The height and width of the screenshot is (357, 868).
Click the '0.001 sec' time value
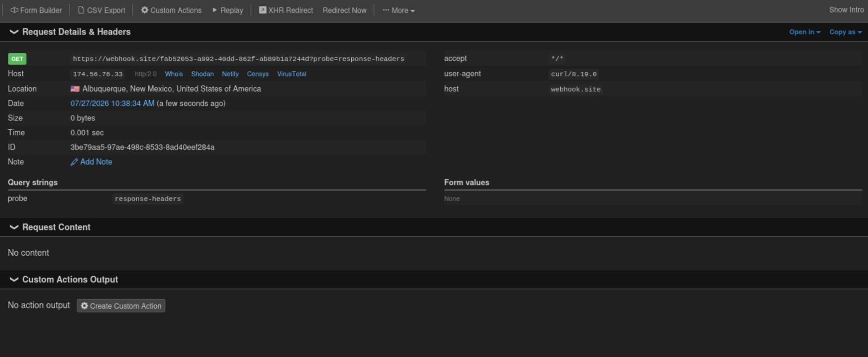point(87,133)
